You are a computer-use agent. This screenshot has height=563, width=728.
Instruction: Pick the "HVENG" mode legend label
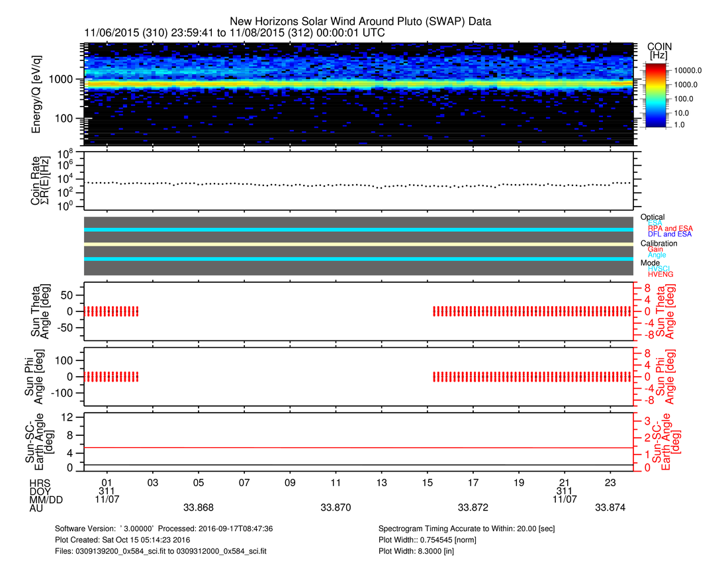click(660, 274)
